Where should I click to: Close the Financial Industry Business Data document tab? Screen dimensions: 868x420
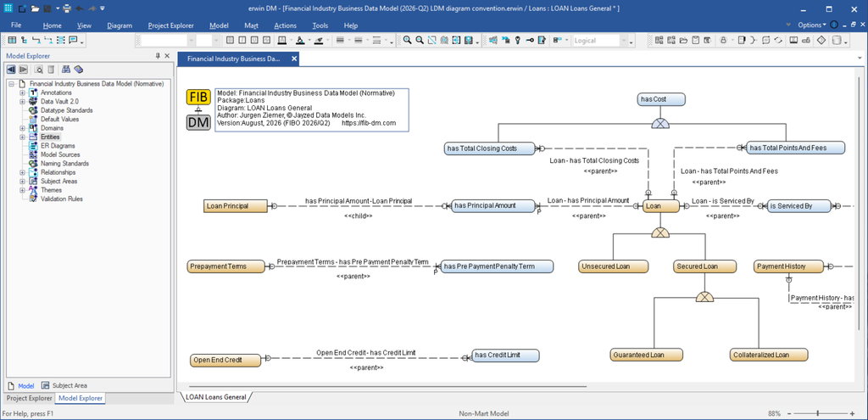coord(294,59)
